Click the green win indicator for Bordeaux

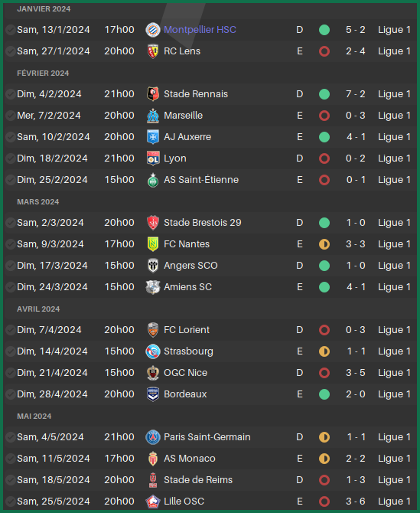324,394
